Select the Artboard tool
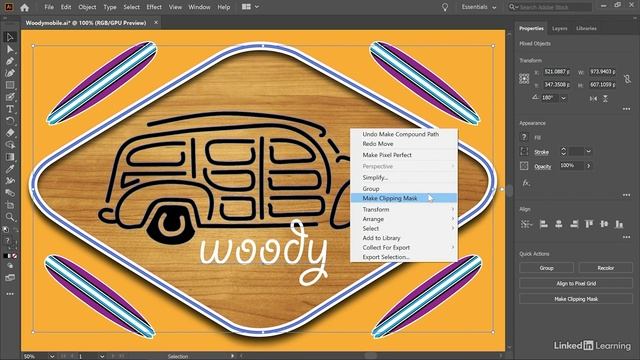This screenshot has width=640, height=360. pos(10,205)
